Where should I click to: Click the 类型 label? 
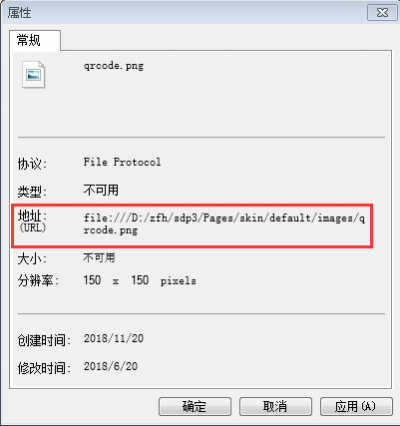pos(32,192)
